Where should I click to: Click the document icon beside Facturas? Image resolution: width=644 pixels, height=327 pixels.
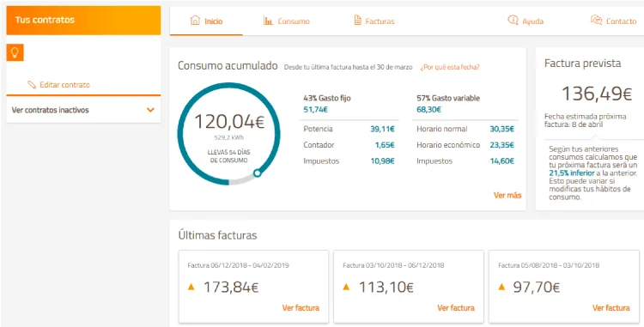(358, 21)
